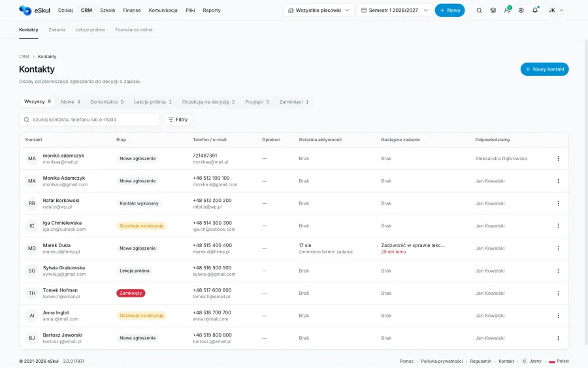Open row menu for Sylwia Grabowska
Screen dimensions: 588x368
pos(558,271)
